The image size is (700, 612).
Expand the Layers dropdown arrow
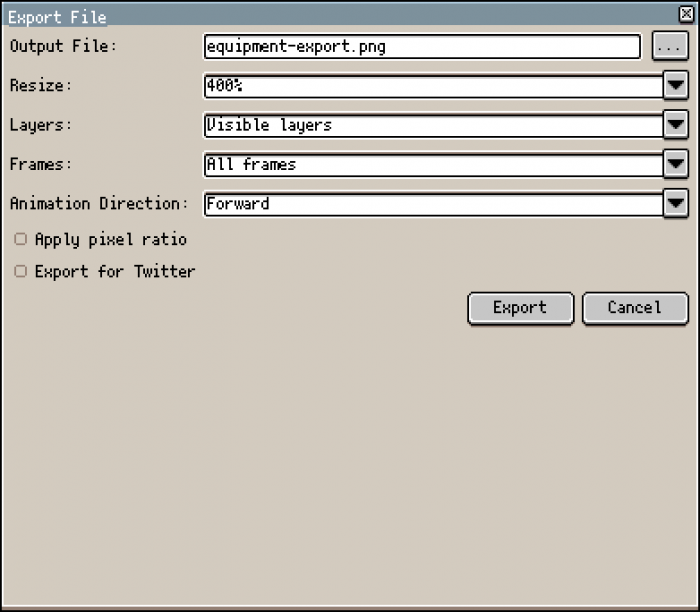[x=676, y=125]
